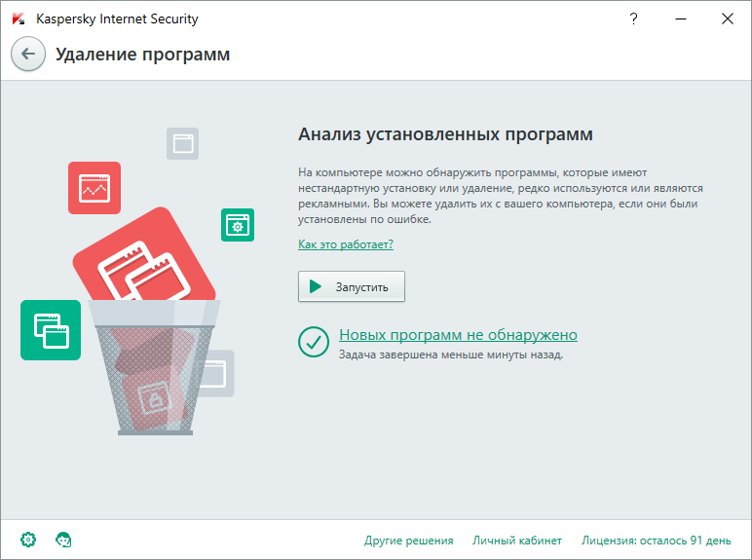This screenshot has width=752, height=560.
Task: Open the "Другие решения" link
Action: (x=408, y=541)
